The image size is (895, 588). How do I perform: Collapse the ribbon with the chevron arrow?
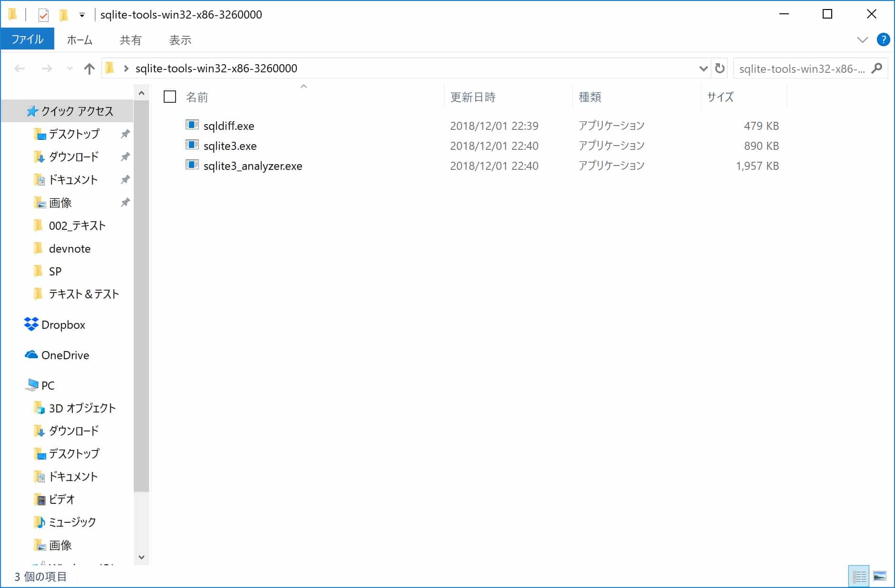click(x=862, y=39)
